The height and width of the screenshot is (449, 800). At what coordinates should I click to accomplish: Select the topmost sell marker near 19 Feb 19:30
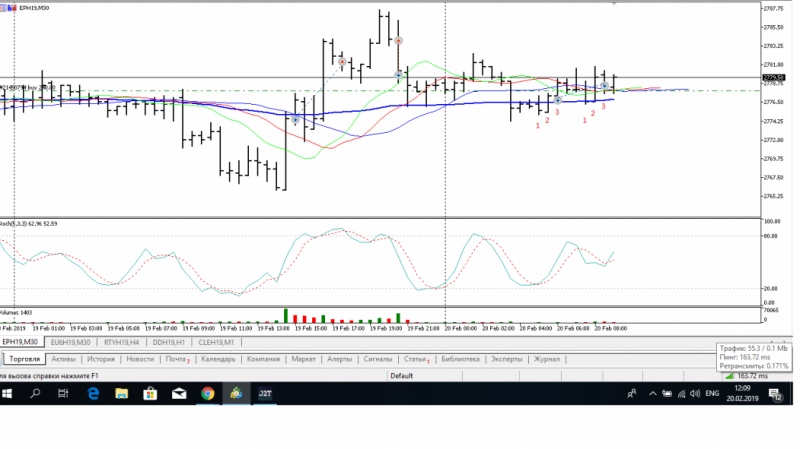click(398, 40)
